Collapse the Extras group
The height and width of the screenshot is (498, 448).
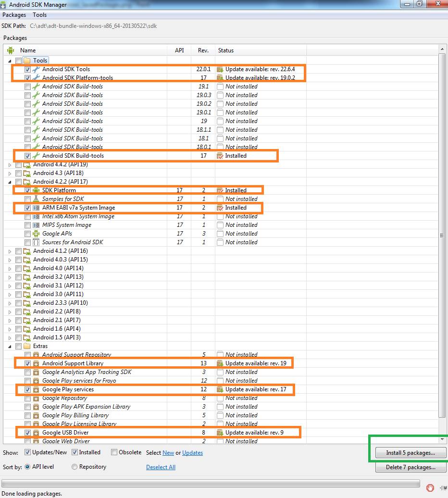click(x=10, y=347)
